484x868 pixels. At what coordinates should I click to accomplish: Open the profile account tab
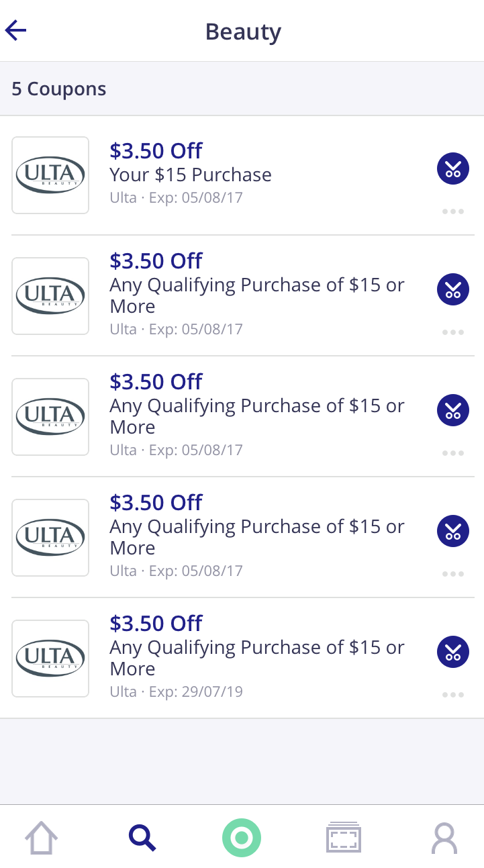pyautogui.click(x=444, y=838)
